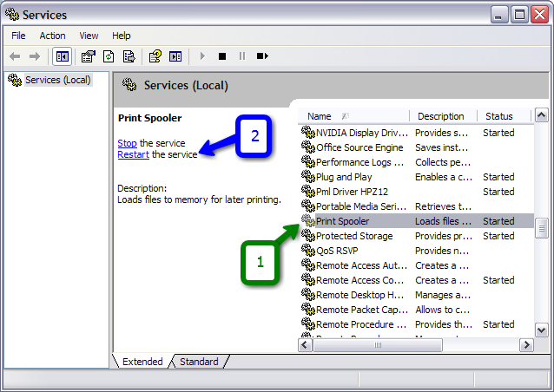Click the vertical scrollbar up arrow
Image resolution: width=554 pixels, height=392 pixels.
541,115
